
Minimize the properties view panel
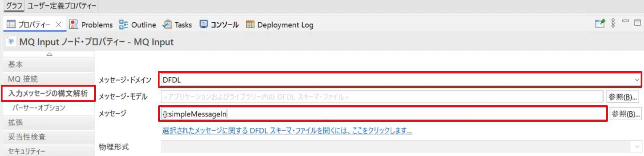625,21
